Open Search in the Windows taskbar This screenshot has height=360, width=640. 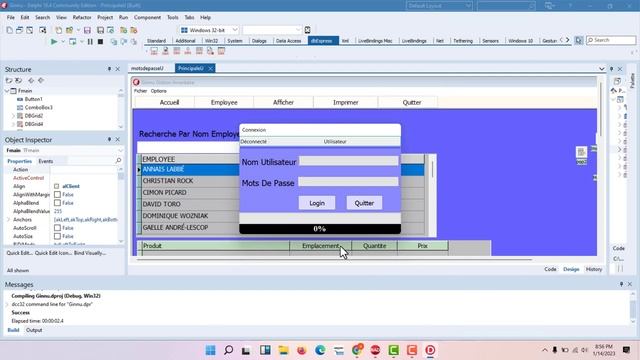229,350
